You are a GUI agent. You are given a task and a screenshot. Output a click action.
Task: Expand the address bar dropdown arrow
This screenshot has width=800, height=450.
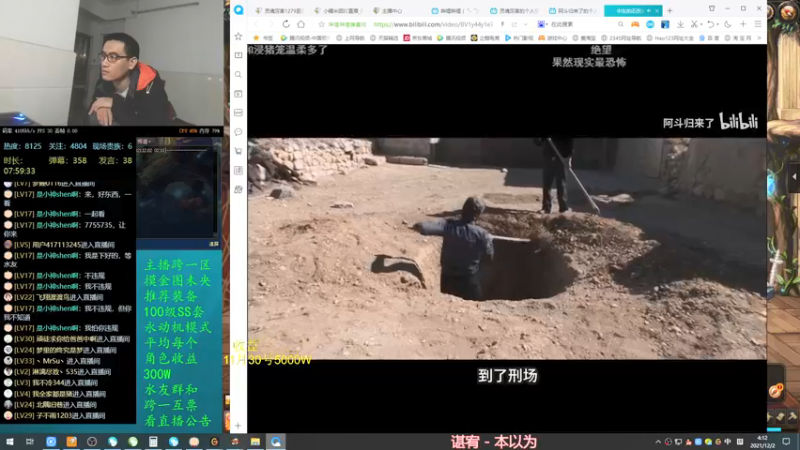click(x=526, y=24)
